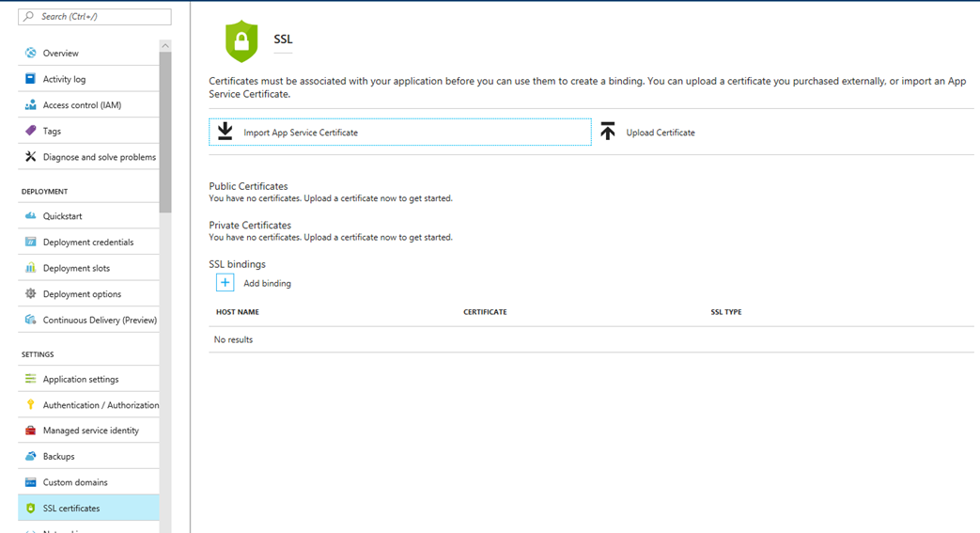
Task: Open Activity log in the sidebar
Action: (88, 79)
